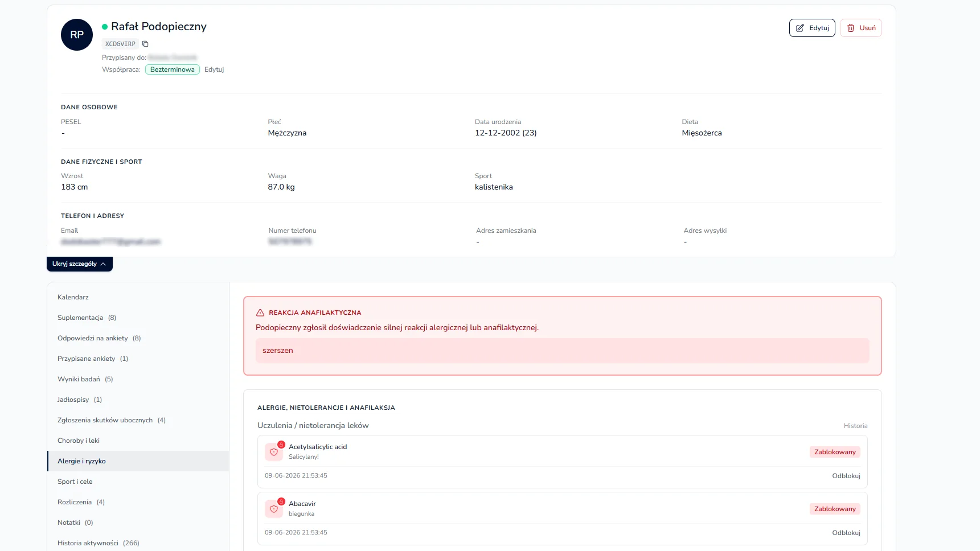The height and width of the screenshot is (551, 980).
Task: Click Odblokuj for Abacavir
Action: pos(846,533)
